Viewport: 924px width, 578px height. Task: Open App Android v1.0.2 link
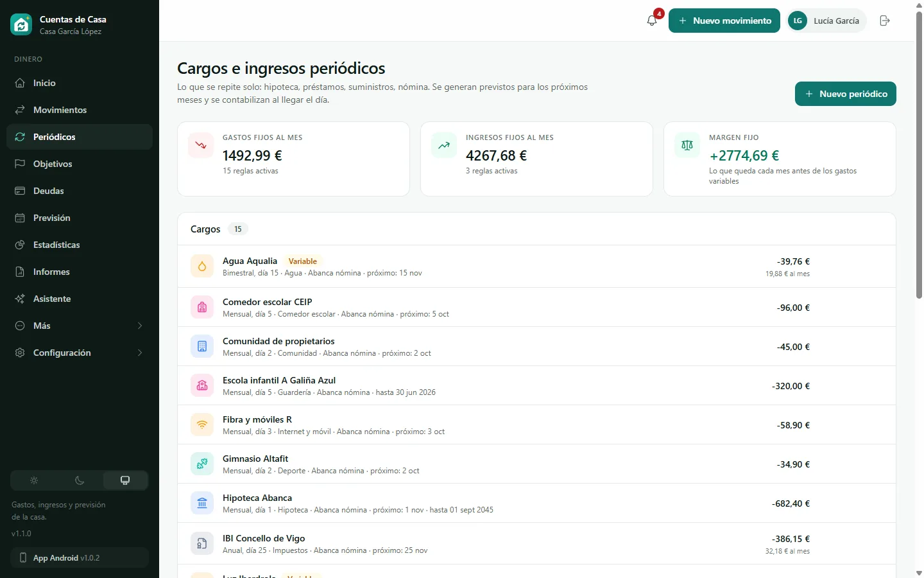[x=80, y=557]
